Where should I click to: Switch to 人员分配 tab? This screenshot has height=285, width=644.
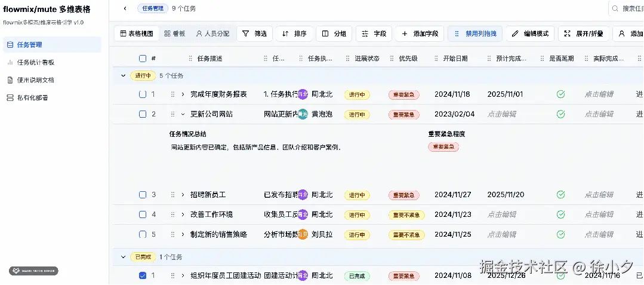[x=212, y=33]
